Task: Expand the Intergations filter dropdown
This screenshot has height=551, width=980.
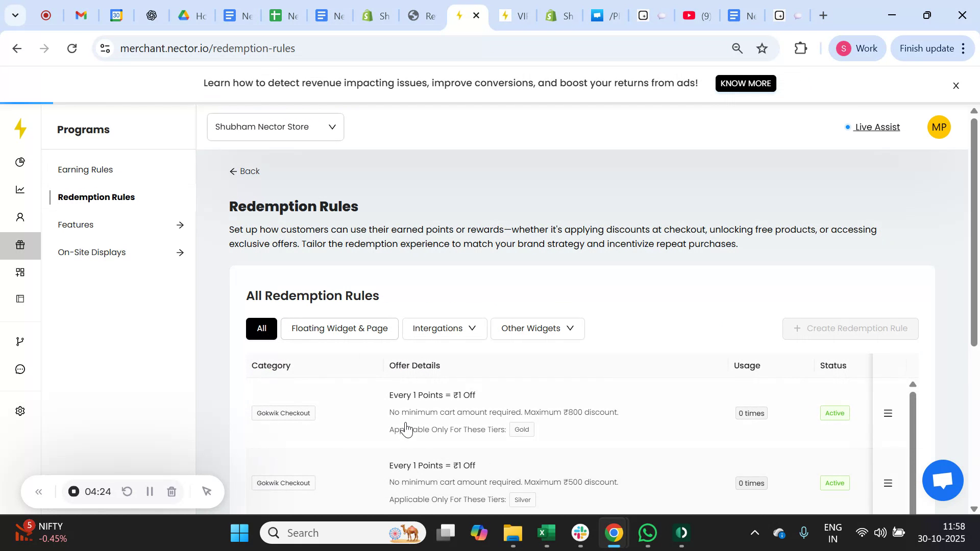Action: 444,329
